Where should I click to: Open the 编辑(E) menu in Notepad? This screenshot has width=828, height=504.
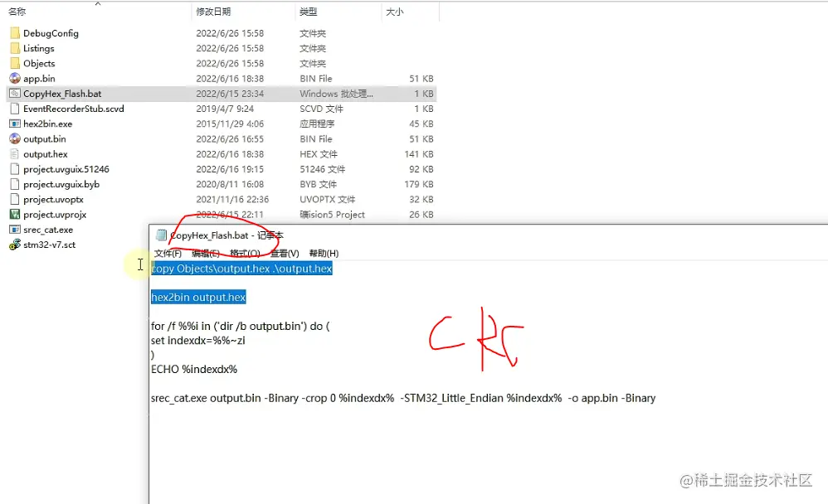tap(206, 254)
